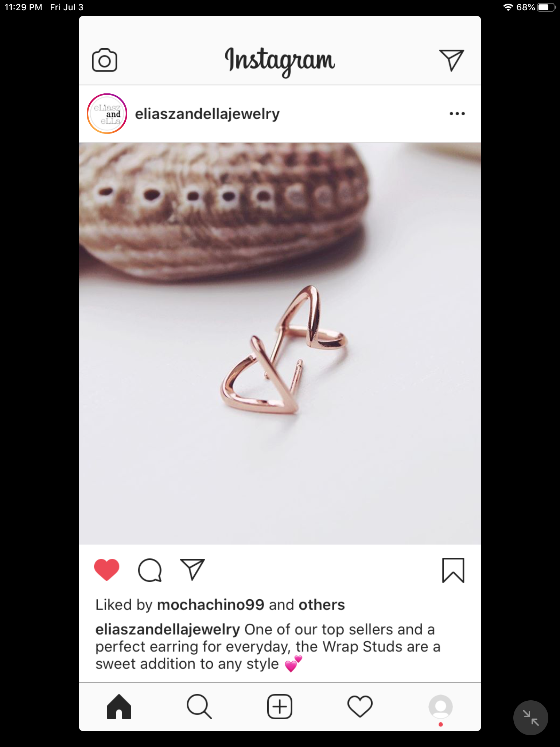The image size is (560, 747).
Task: Open the Activity heart tab
Action: coord(360,707)
